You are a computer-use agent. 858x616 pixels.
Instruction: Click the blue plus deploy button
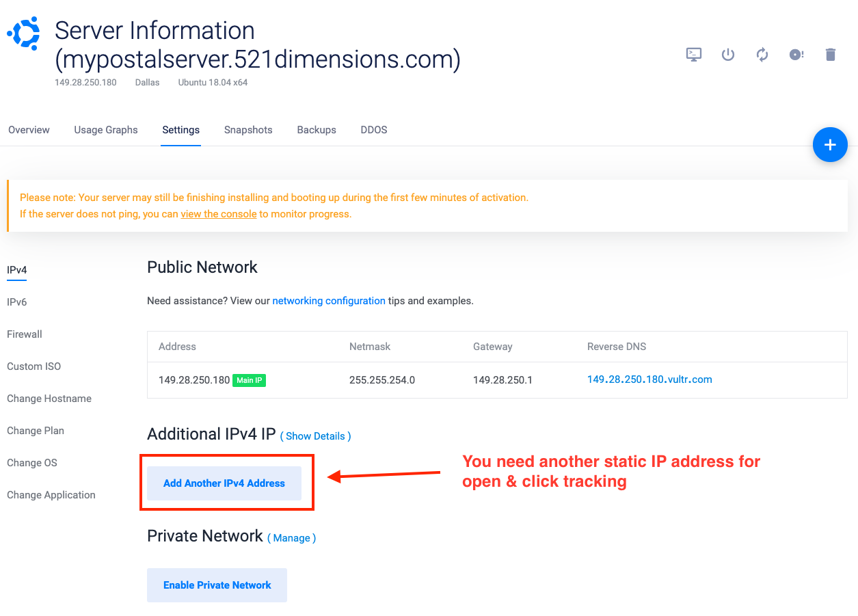830,144
